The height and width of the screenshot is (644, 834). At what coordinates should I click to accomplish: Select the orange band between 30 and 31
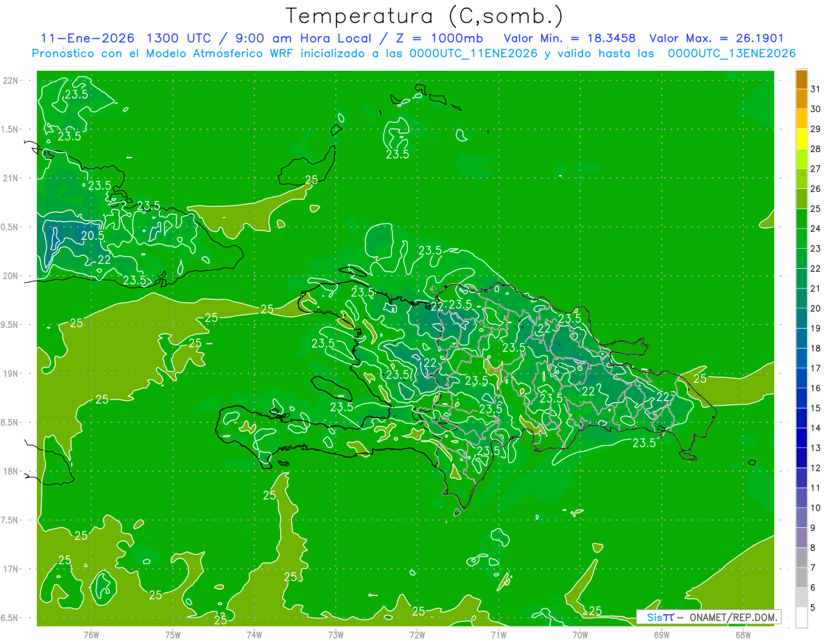tap(801, 99)
